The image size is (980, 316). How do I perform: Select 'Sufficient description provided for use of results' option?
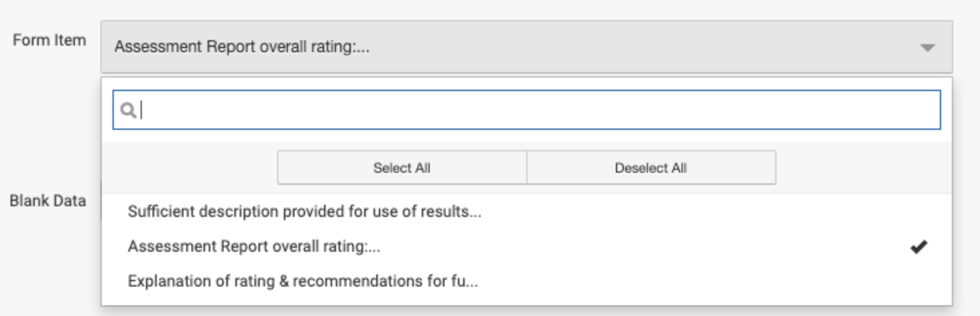[x=305, y=212]
